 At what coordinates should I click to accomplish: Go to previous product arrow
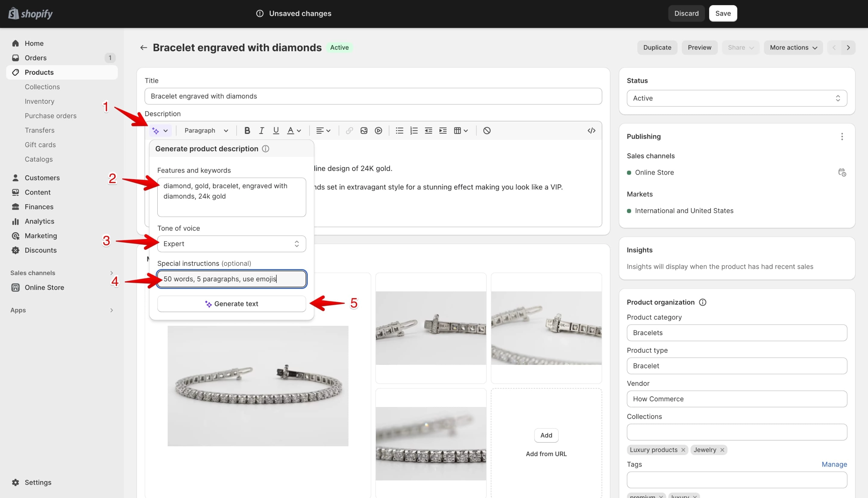tap(834, 48)
